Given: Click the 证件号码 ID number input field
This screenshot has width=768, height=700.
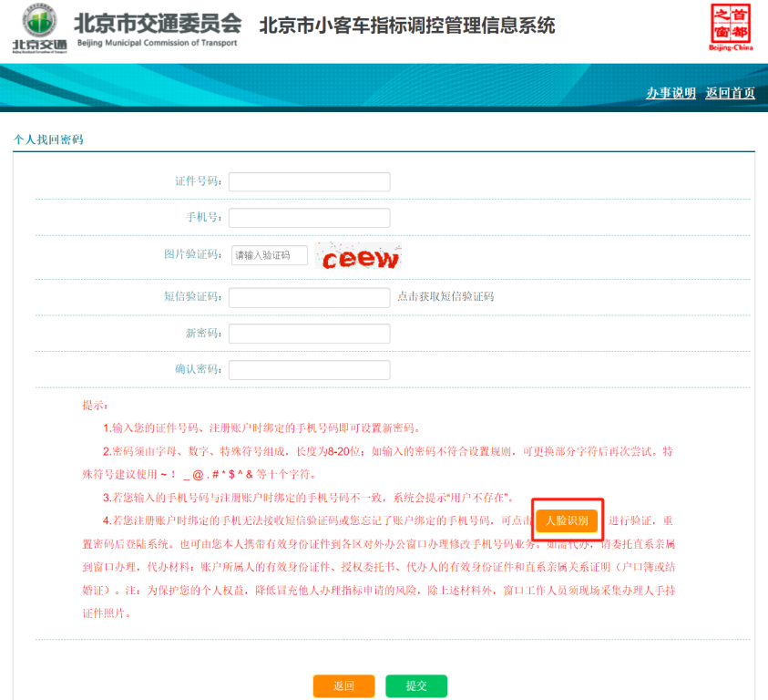Looking at the screenshot, I should pos(309,181).
